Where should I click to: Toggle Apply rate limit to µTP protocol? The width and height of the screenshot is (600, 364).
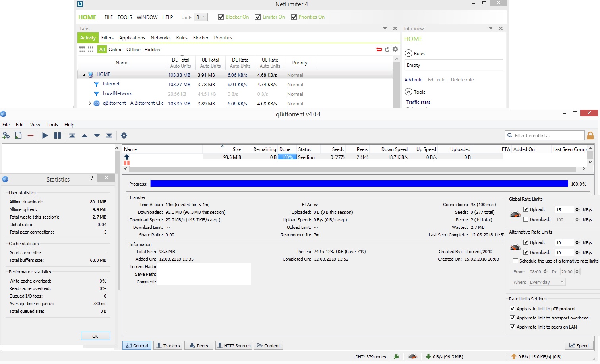click(513, 309)
